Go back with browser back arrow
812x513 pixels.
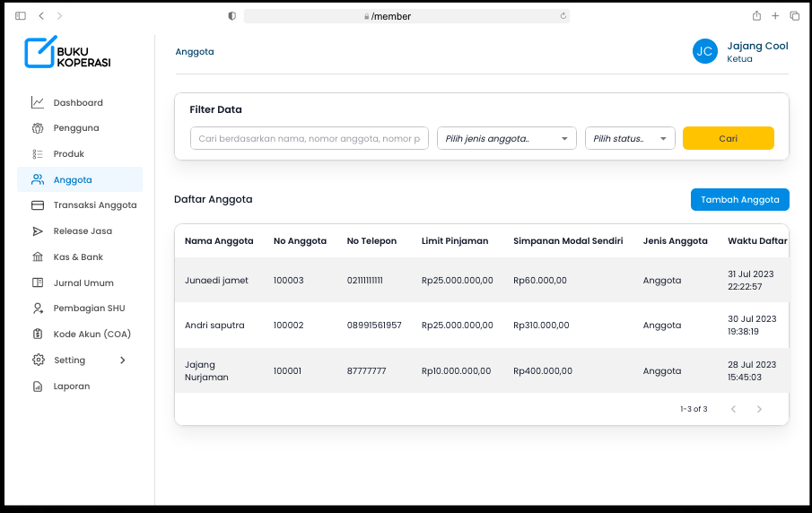tap(41, 16)
